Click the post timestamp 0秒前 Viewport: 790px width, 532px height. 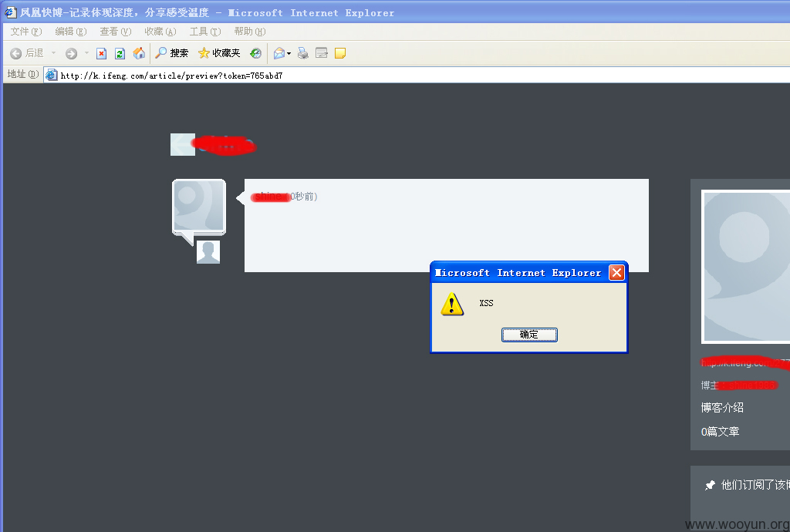[x=304, y=197]
